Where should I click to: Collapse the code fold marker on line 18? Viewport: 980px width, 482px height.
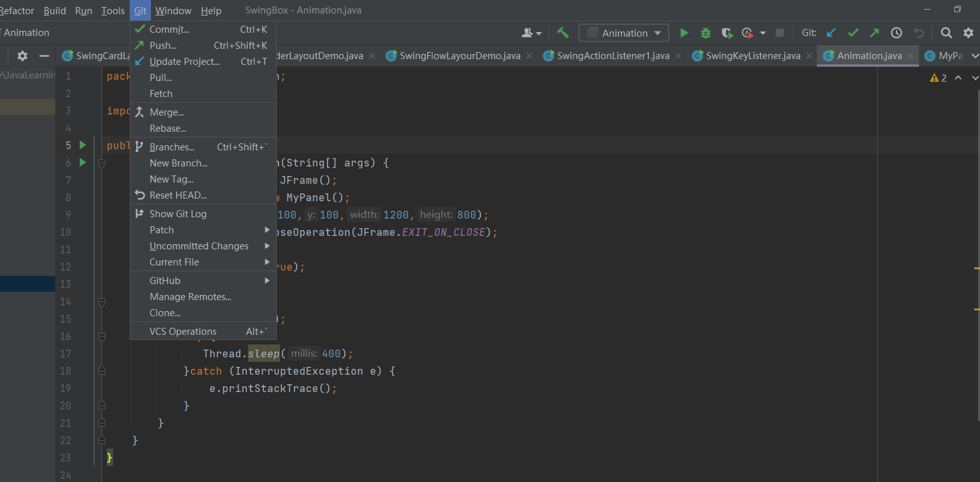(x=101, y=371)
